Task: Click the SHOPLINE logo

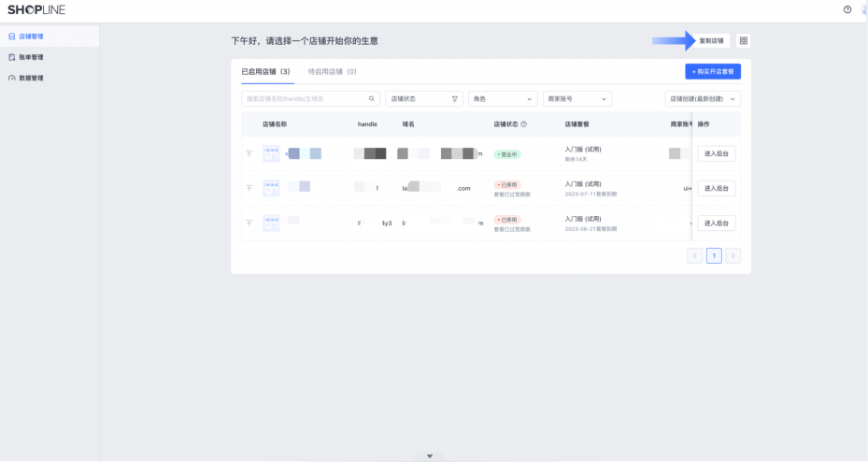Action: [x=36, y=9]
